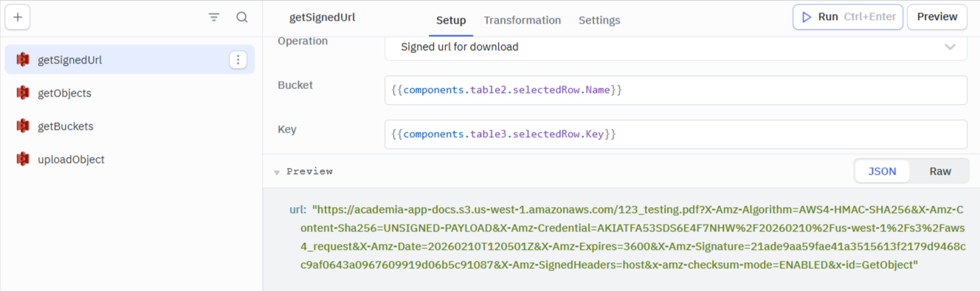This screenshot has height=291, width=980.
Task: Open the query filter icon
Action: pos(214,17)
